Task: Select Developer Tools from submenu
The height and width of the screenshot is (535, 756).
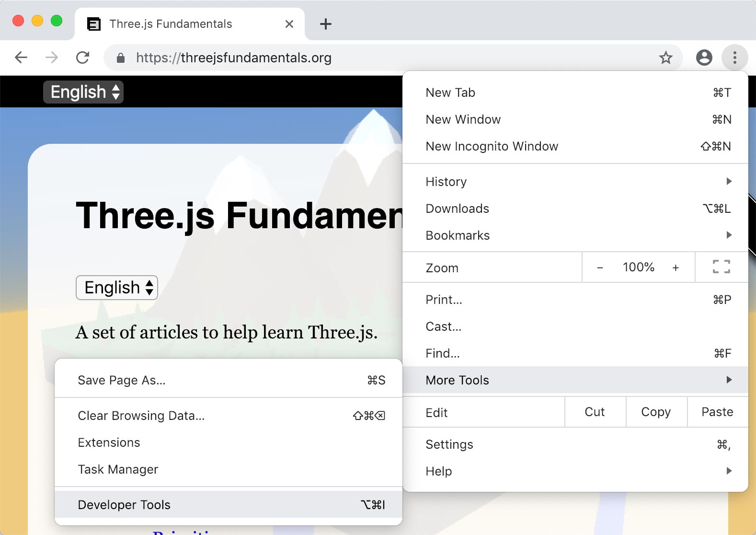Action: coord(229,505)
